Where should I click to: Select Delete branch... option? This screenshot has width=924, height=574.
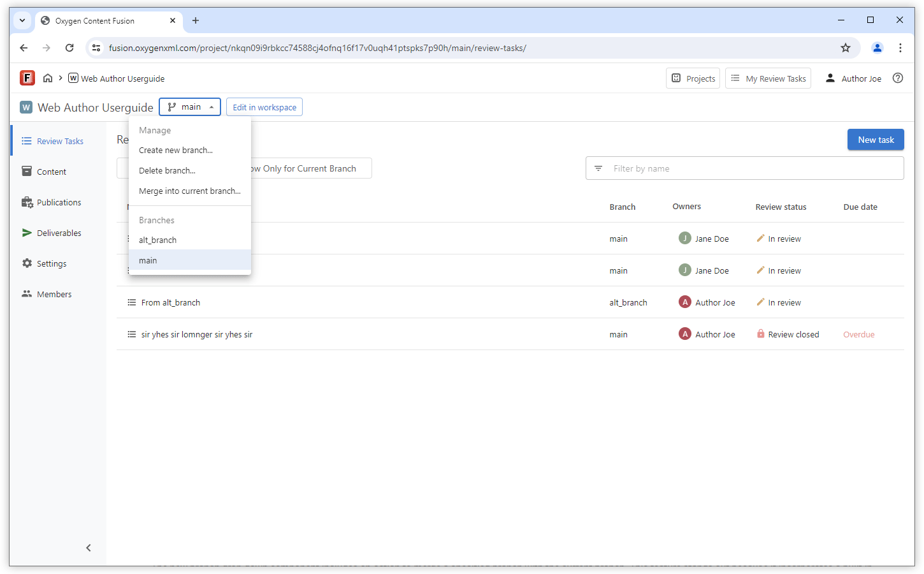point(190,171)
